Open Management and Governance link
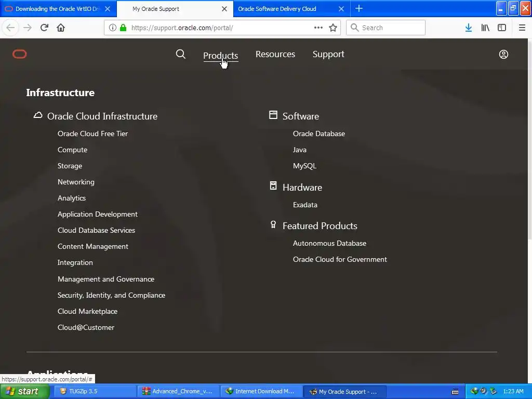Viewport: 532px width, 399px height. coord(106,279)
